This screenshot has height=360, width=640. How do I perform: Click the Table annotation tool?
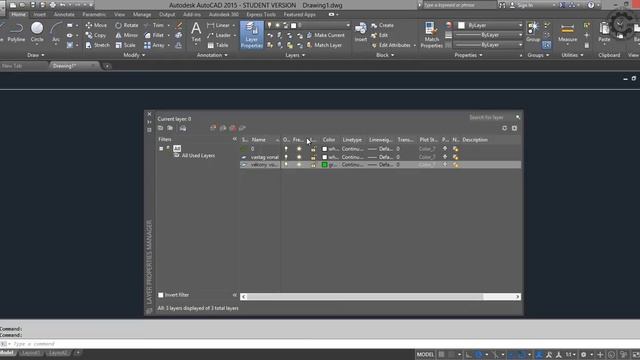click(x=218, y=45)
